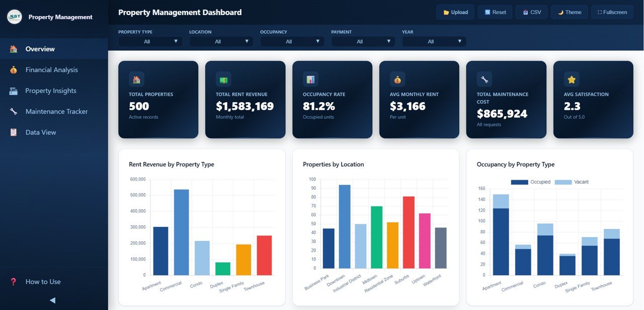Click the Upload button

pos(455,12)
